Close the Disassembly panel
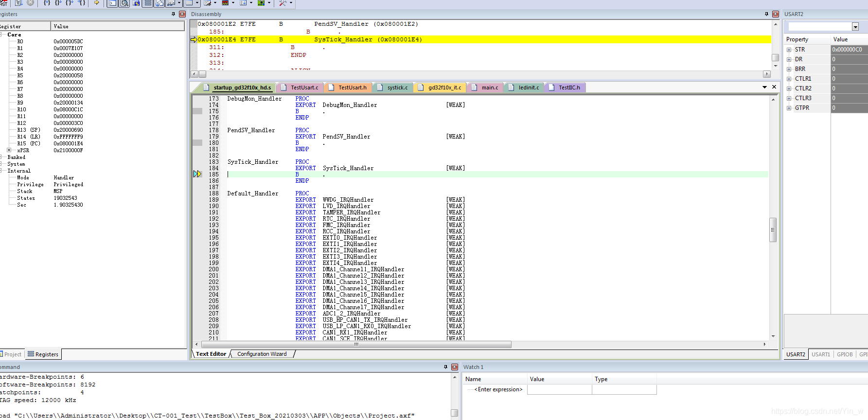The image size is (868, 420). 776,14
